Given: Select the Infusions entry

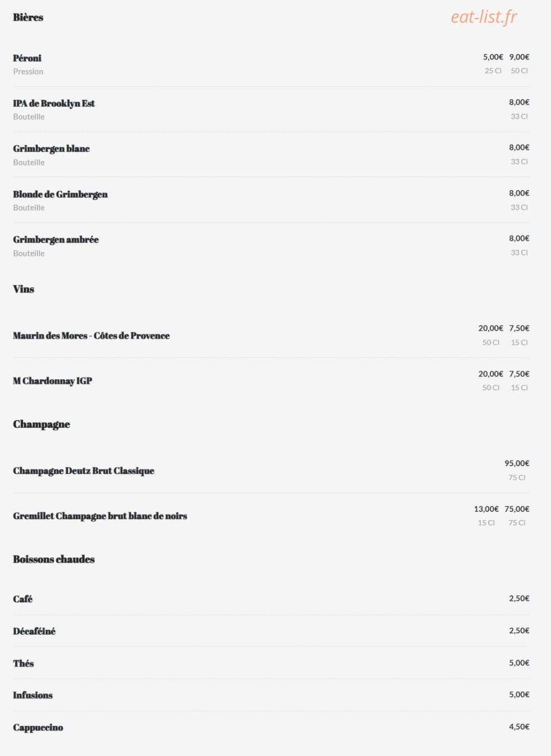Looking at the screenshot, I should click(x=33, y=695).
